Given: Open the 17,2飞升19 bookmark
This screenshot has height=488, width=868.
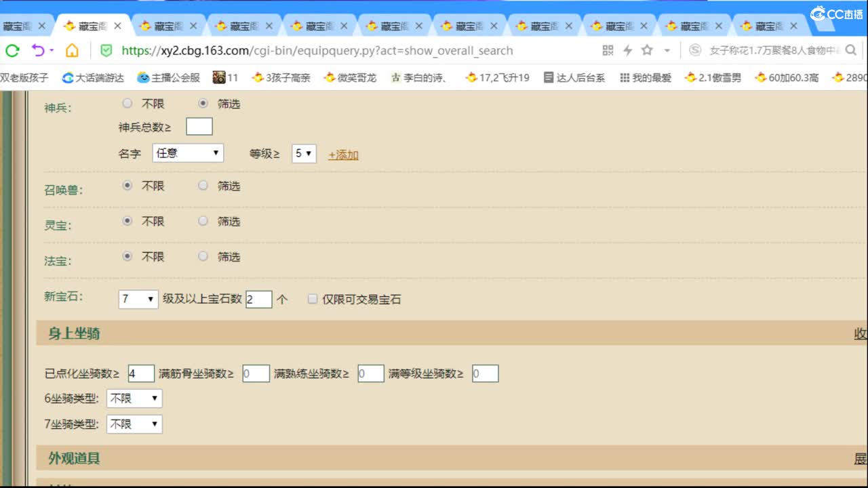Looking at the screenshot, I should (x=498, y=77).
